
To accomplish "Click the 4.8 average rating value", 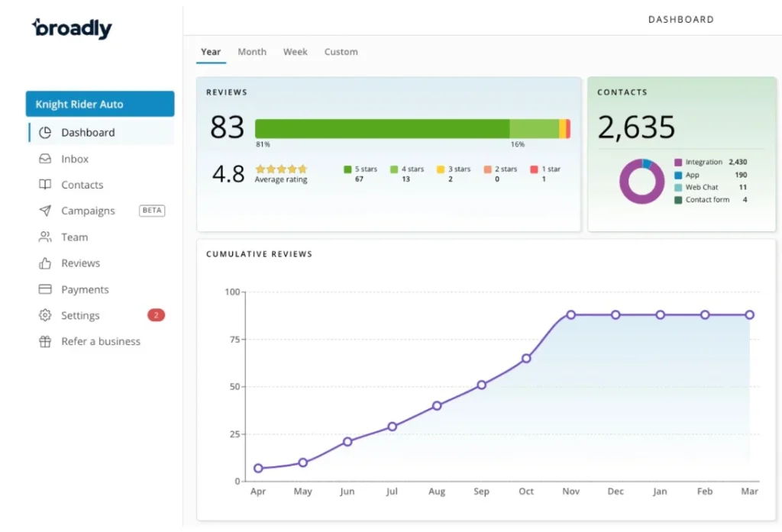I will tap(228, 174).
